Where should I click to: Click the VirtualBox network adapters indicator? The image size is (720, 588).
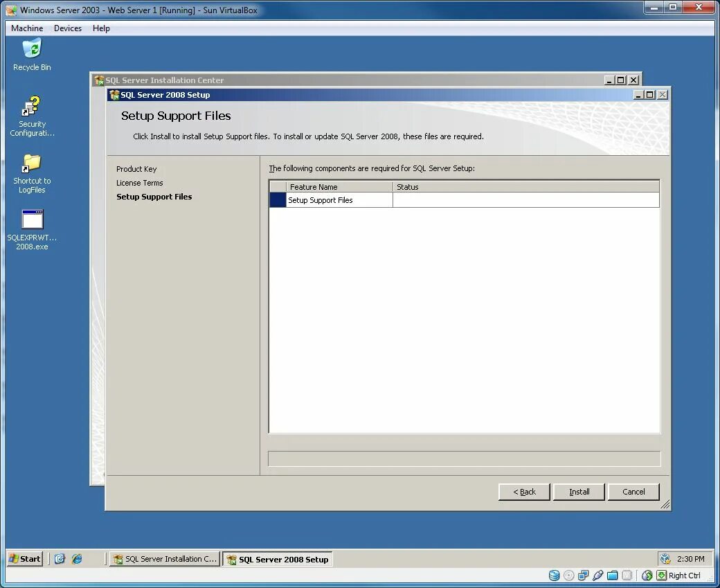click(x=583, y=575)
